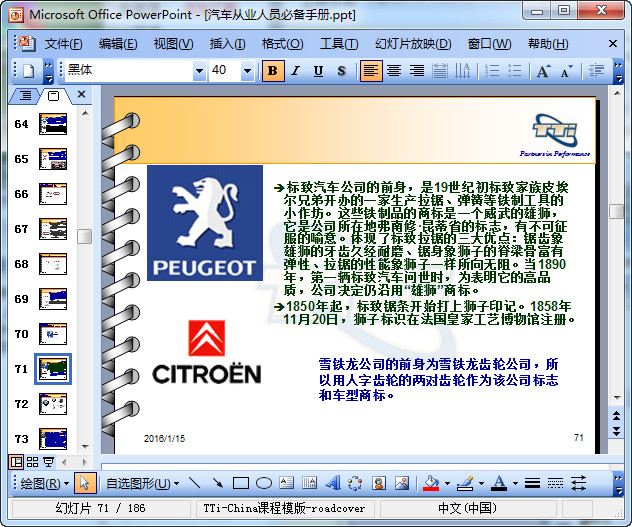632x527 pixels.
Task: Toggle numbered list
Action: (x=492, y=71)
